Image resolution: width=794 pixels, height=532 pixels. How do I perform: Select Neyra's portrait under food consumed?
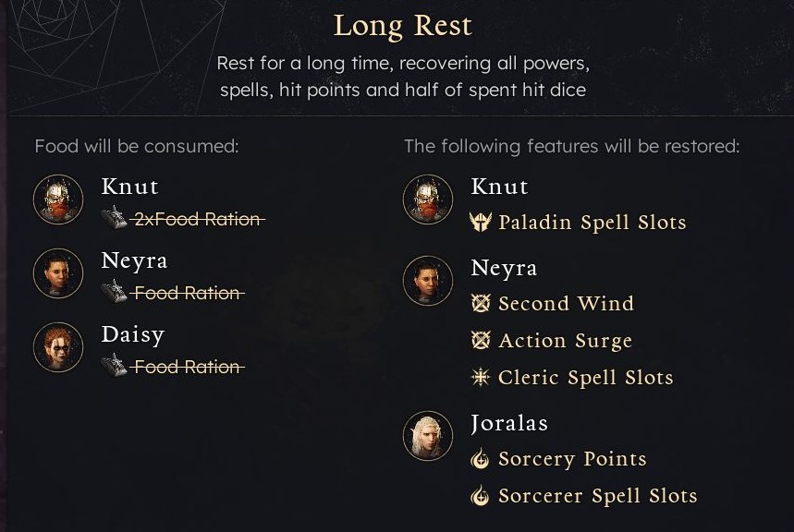[58, 272]
